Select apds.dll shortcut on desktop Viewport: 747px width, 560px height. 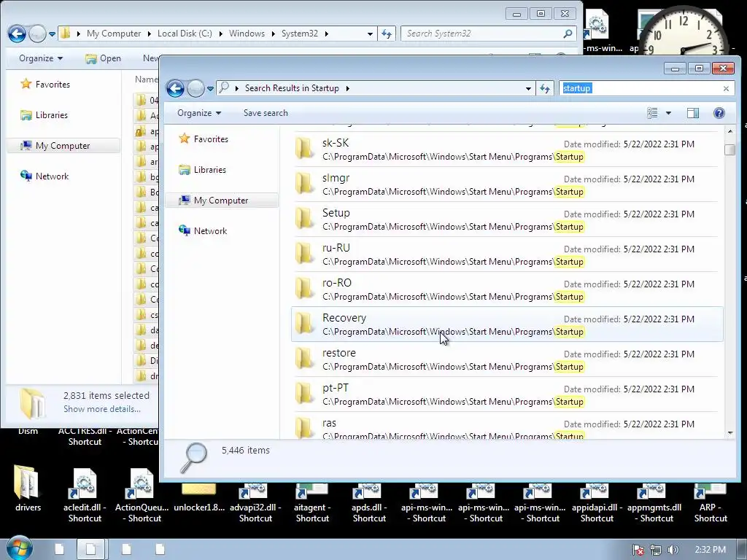click(369, 503)
